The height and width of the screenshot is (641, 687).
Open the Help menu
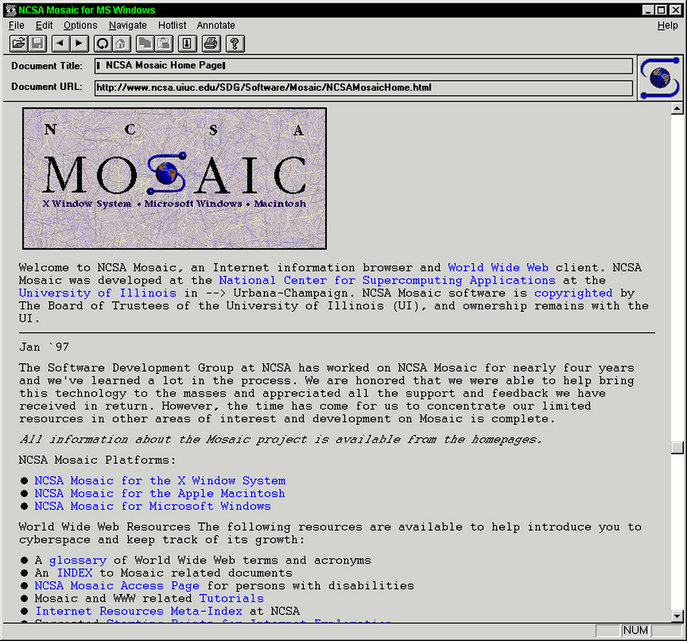click(667, 25)
